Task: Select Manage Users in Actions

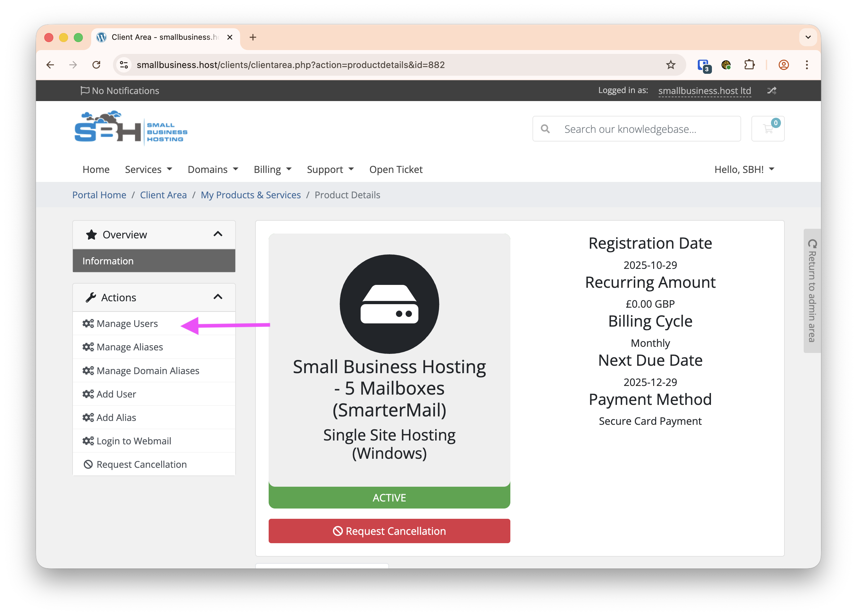Action: tap(127, 324)
